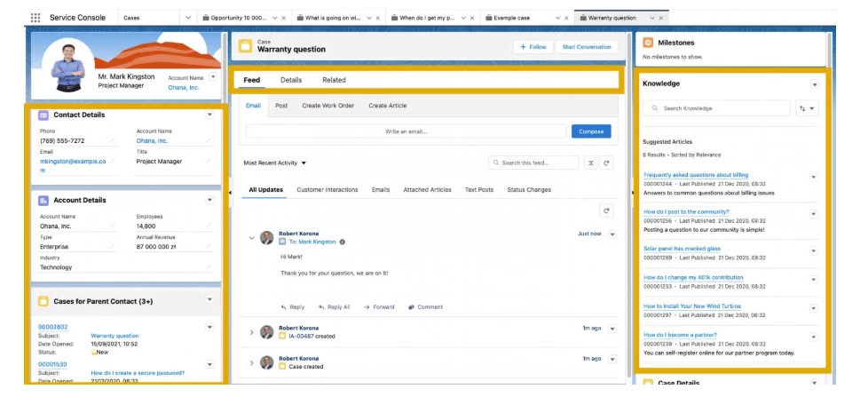
Task: Expand the Case created feed item
Action: (252, 362)
